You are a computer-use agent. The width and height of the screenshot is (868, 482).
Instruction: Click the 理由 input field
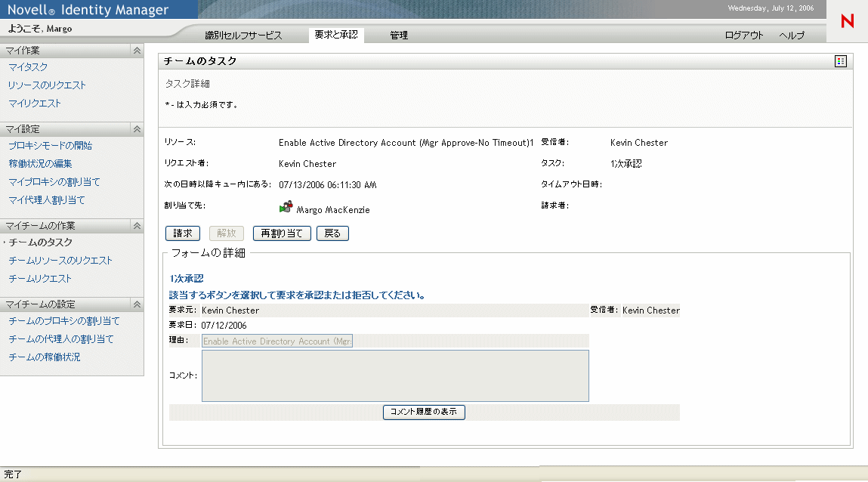pos(277,341)
